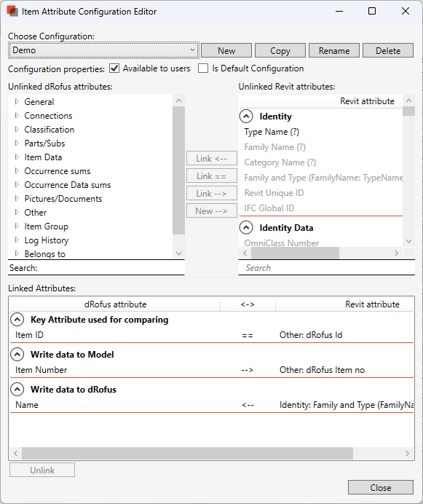Expand the General tree node
This screenshot has width=423, height=504.
coord(17,102)
